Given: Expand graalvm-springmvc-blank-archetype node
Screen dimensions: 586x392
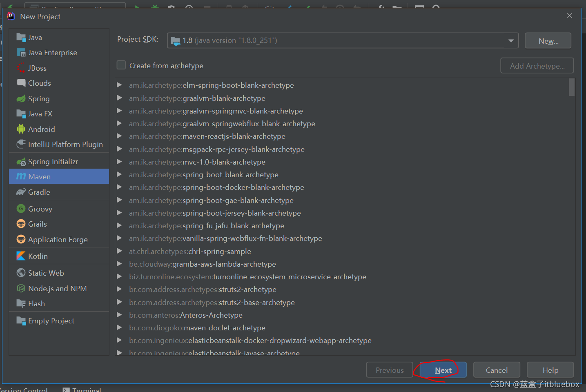Looking at the screenshot, I should coord(119,111).
